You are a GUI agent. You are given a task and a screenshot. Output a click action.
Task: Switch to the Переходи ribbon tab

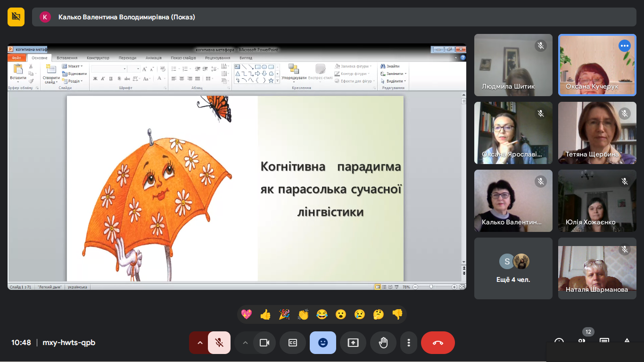pos(127,58)
